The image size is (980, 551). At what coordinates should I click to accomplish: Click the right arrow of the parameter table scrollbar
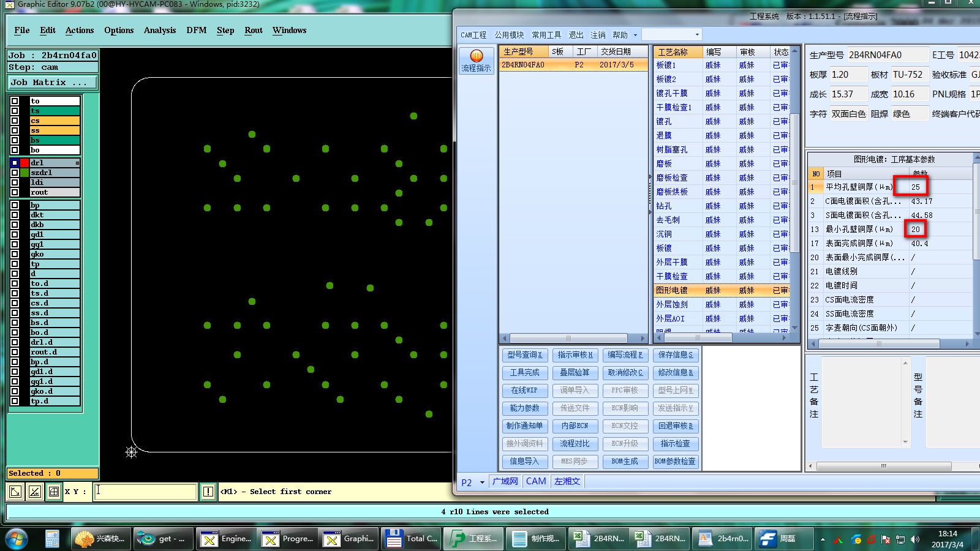coord(967,344)
